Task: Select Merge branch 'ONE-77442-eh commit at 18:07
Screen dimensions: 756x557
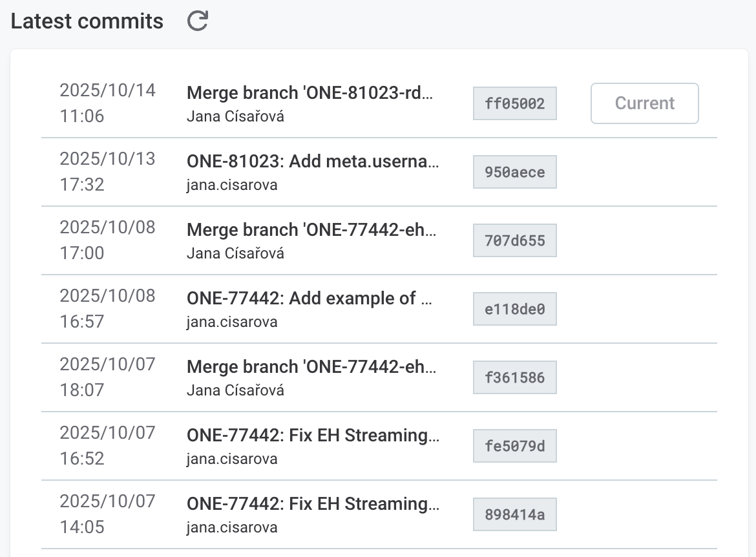Action: click(311, 366)
